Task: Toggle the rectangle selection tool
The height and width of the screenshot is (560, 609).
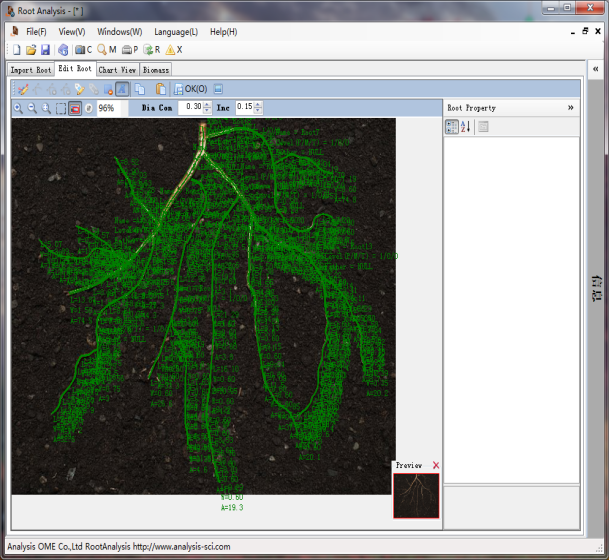Action: [x=61, y=108]
